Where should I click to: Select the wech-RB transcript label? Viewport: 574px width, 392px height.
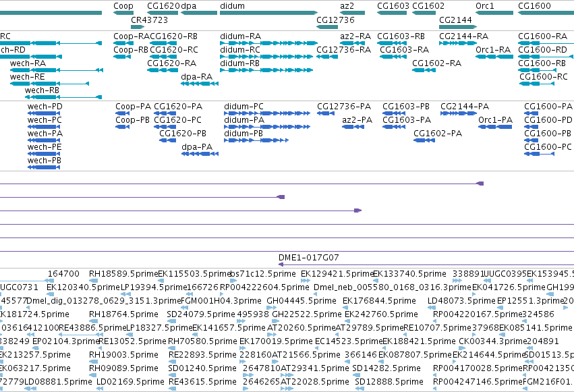[42, 90]
